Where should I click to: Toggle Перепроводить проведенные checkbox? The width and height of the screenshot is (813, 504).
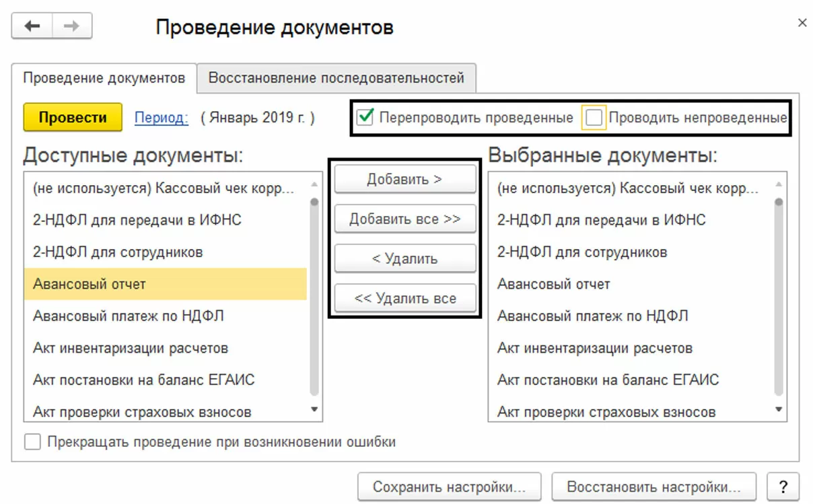coord(365,118)
